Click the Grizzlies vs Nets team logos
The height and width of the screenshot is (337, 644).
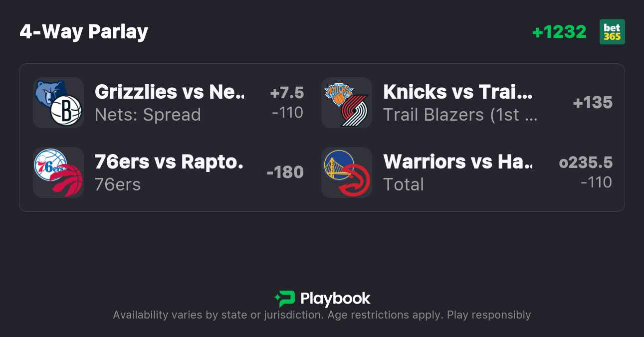point(58,103)
